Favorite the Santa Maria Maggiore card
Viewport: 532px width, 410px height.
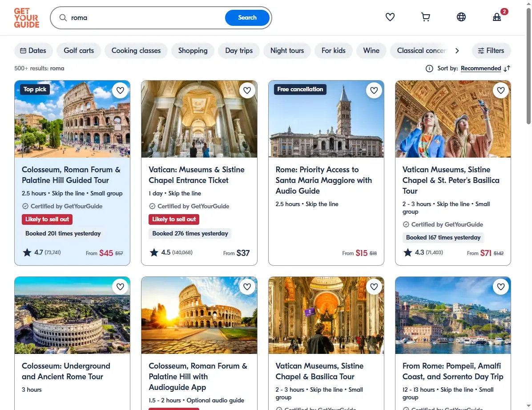(374, 90)
